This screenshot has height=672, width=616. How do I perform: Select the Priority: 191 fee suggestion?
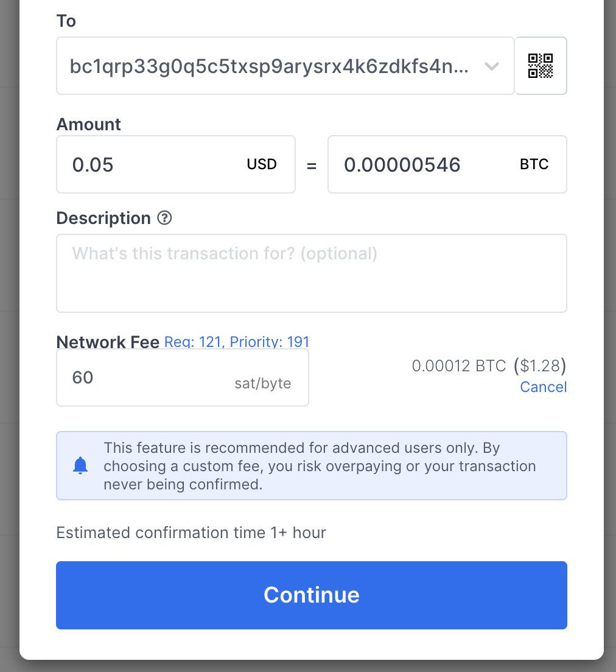coord(269,342)
